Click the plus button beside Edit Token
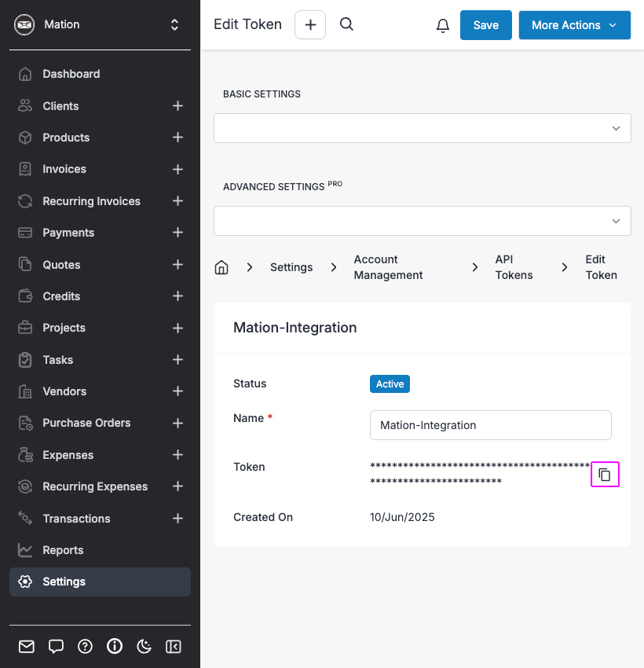 (310, 24)
